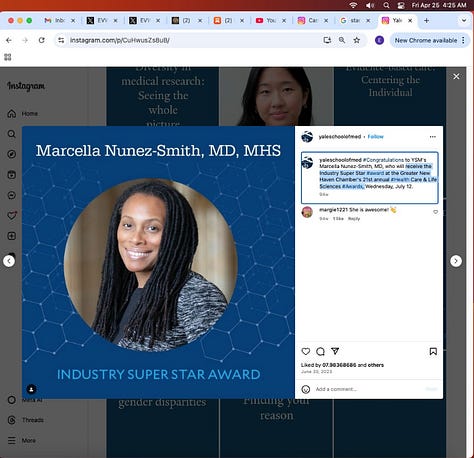This screenshot has width=474, height=458.
Task: Open Instagram Home in sidebar
Action: [22, 114]
